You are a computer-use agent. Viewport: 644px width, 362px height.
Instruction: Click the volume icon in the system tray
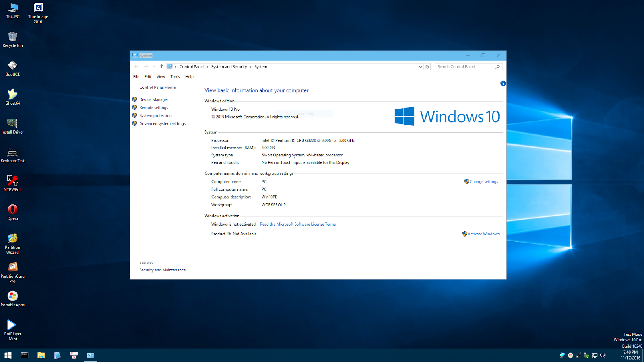(603, 355)
